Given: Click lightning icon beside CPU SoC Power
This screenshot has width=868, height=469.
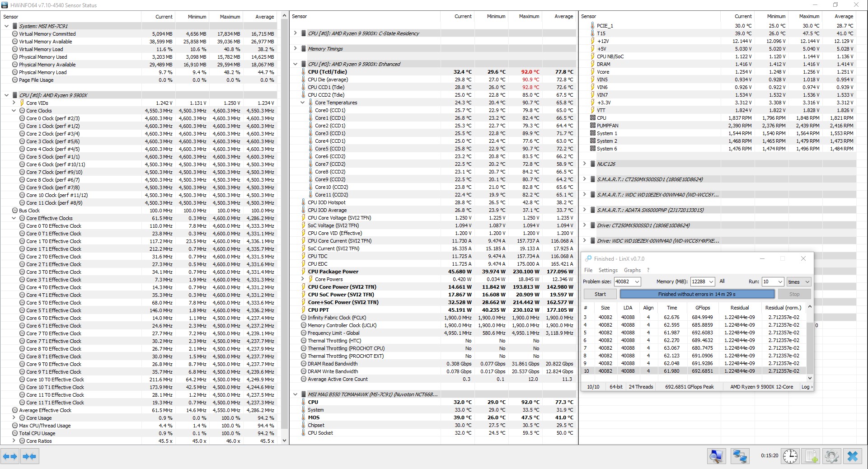Looking at the screenshot, I should (304, 295).
